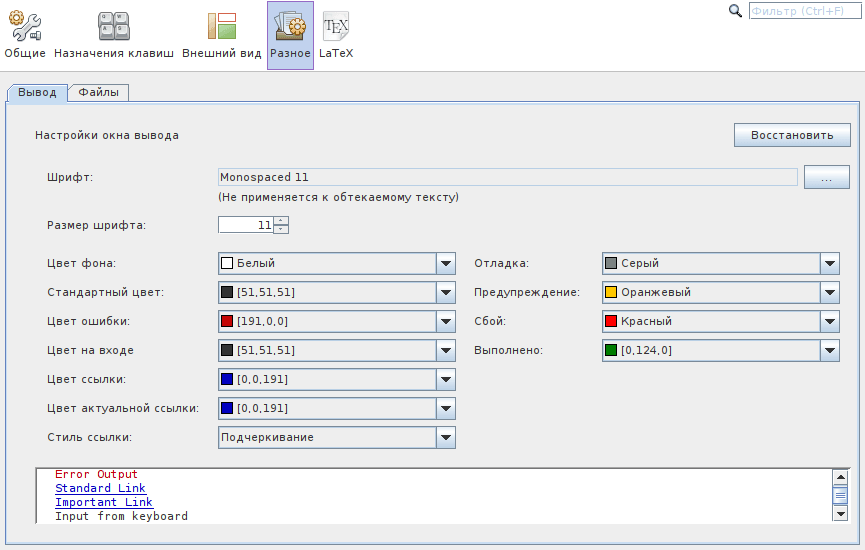This screenshot has width=865, height=550.
Task: Open font chooser with the ... button
Action: tap(826, 178)
